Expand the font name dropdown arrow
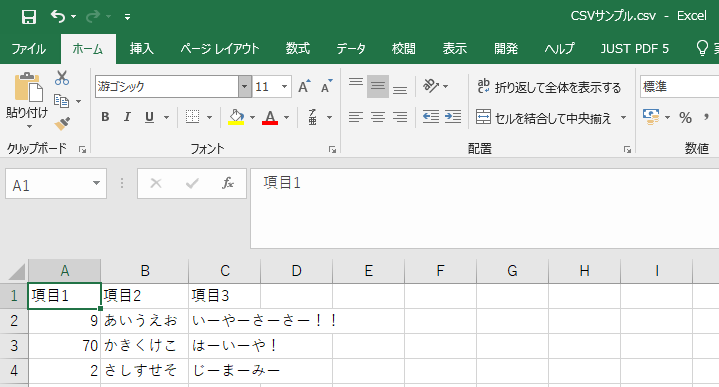This screenshot has width=719, height=387. (x=244, y=87)
